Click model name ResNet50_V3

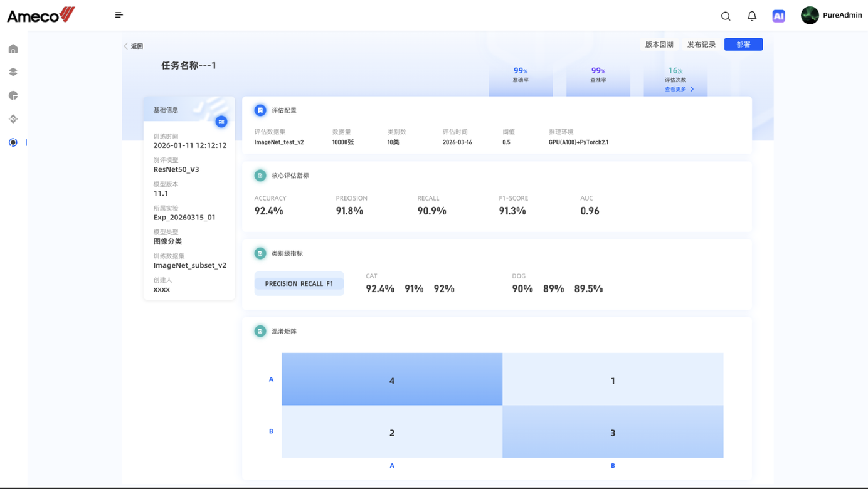click(176, 169)
